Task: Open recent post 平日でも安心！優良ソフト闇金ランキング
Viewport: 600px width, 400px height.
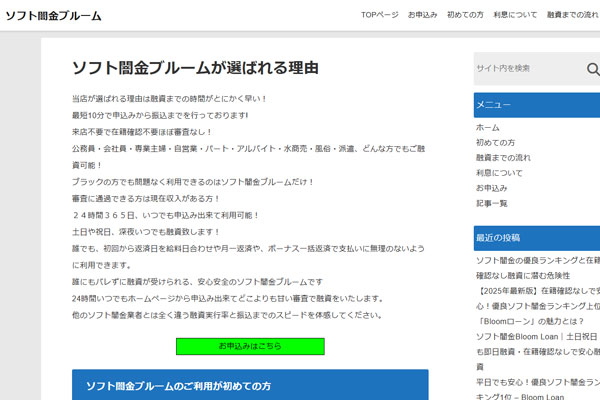Action: click(538, 389)
